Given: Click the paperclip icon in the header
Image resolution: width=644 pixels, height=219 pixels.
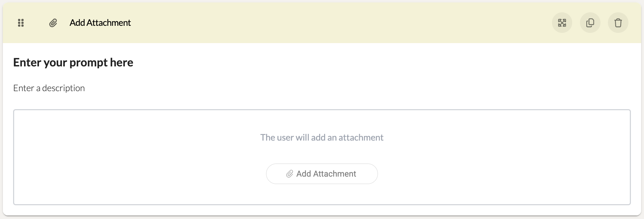Looking at the screenshot, I should pos(53,23).
